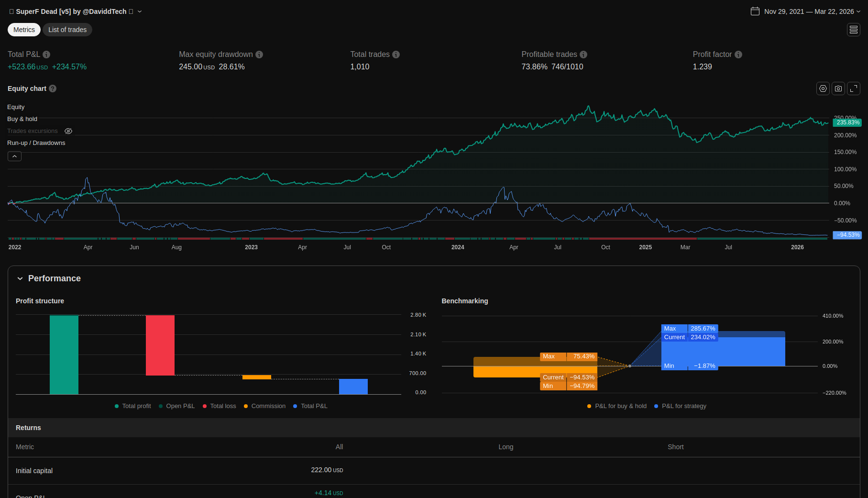Image resolution: width=868 pixels, height=498 pixels.
Task: Open the help icon beside Equity chart
Action: (53, 89)
